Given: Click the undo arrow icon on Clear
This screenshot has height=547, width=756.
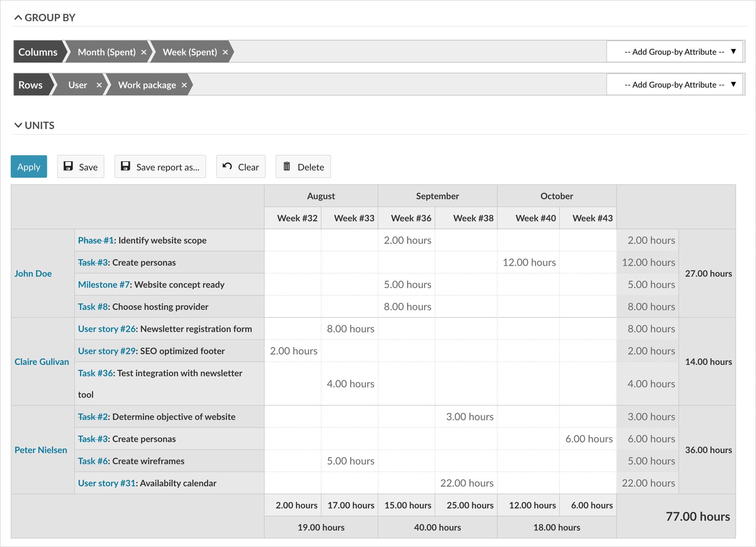Looking at the screenshot, I should (227, 166).
